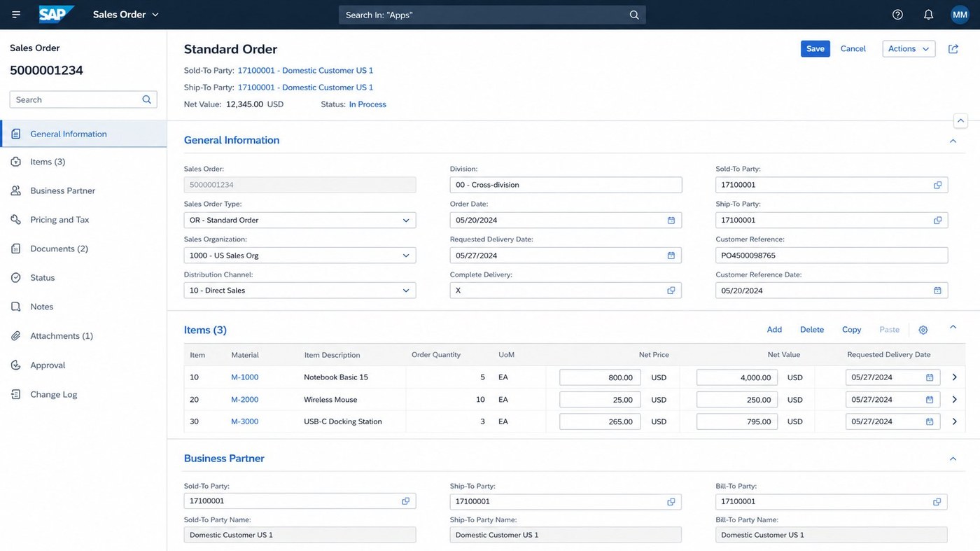Collapse the page header with the boxed chevron
The width and height of the screenshot is (980, 551).
click(960, 120)
